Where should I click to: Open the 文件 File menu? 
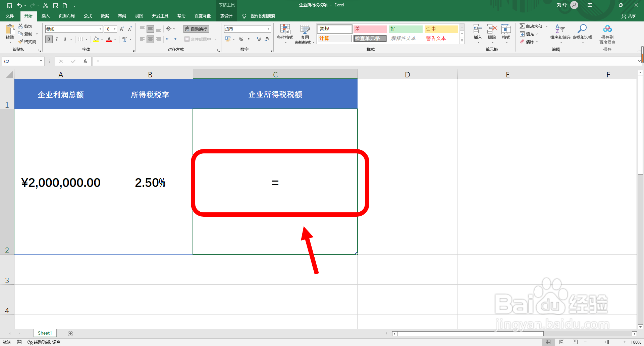tap(10, 16)
